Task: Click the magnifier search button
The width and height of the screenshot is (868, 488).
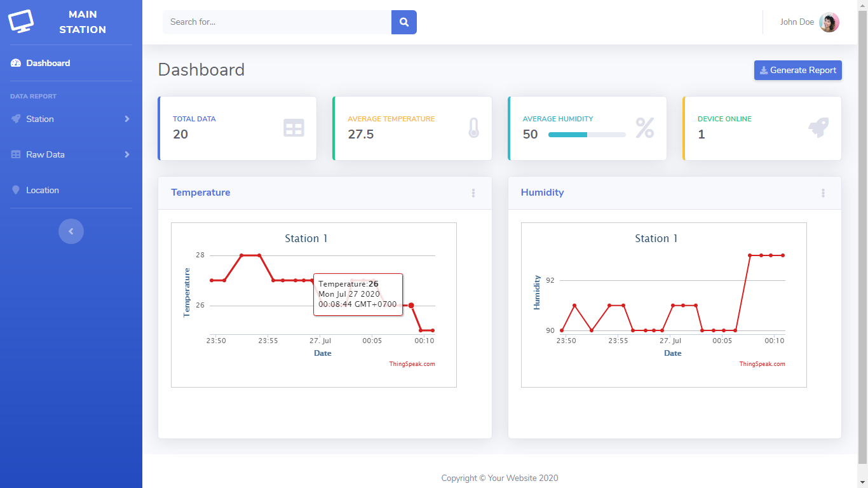Action: [403, 22]
